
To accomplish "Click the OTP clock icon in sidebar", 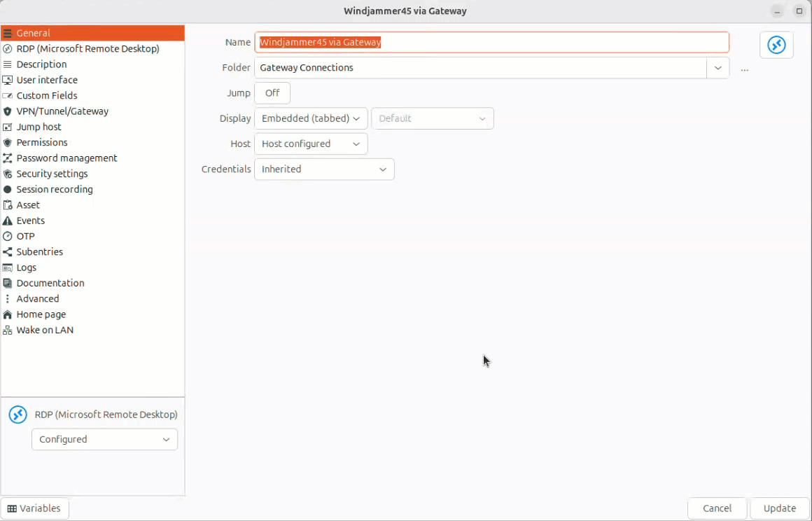I will click(8, 237).
